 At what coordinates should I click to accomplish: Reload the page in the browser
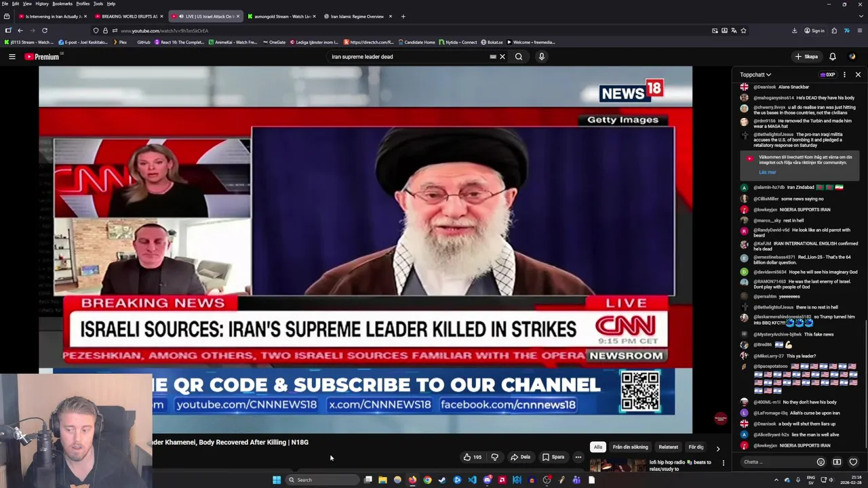[45, 30]
